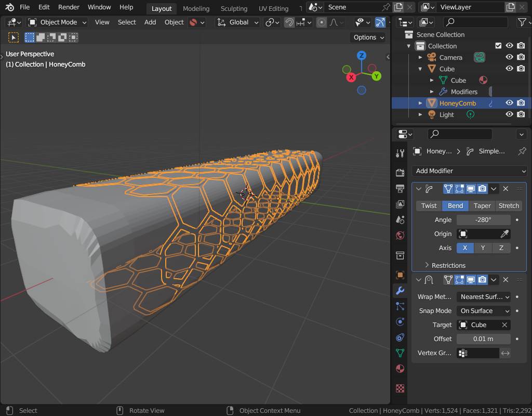Pin the properties editor context
This screenshot has height=416, width=532.
tap(522, 151)
